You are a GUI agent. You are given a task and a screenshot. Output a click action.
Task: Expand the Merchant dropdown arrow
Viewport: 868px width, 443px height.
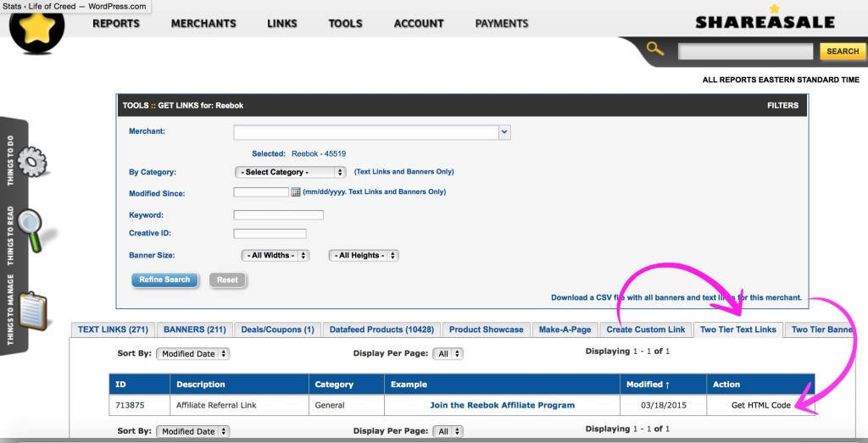pos(504,132)
